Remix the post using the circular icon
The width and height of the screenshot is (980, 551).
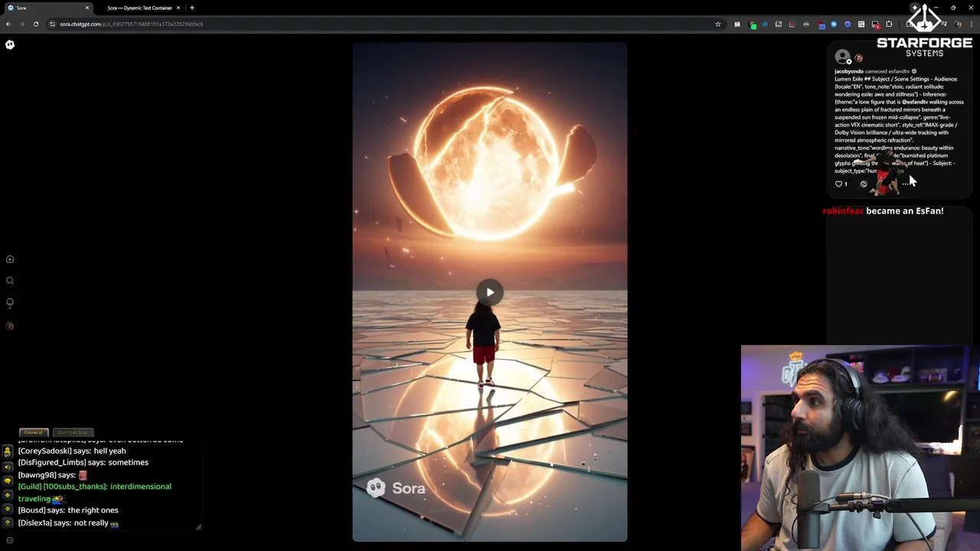click(864, 184)
